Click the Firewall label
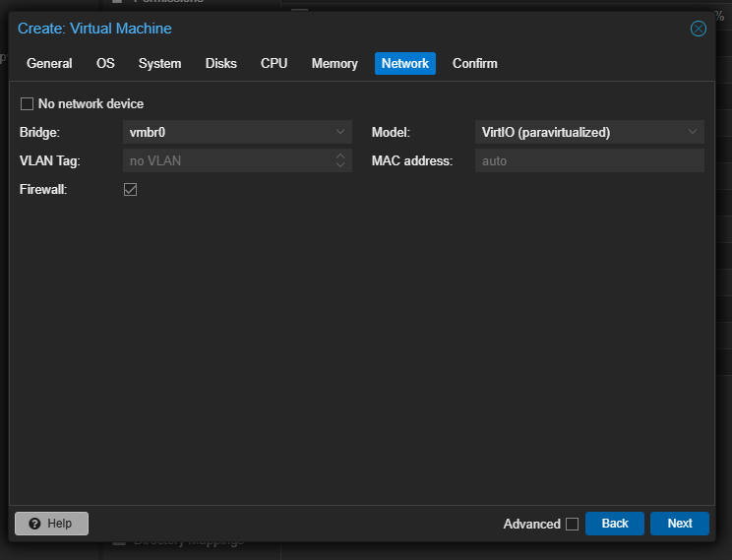This screenshot has height=560, width=732. tap(43, 189)
